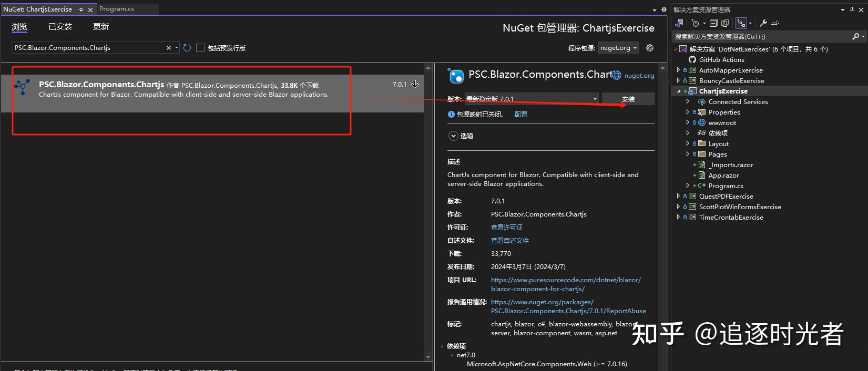Click the package logo in the detail pane
Image resolution: width=868 pixels, height=371 pixels.
(455, 76)
